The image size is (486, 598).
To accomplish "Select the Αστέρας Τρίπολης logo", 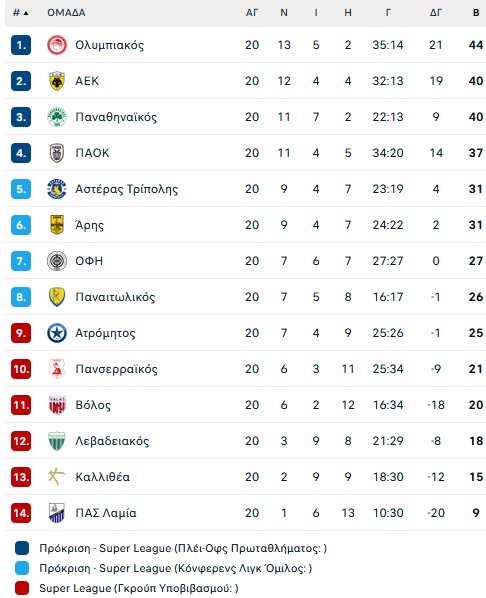I will pos(57,189).
